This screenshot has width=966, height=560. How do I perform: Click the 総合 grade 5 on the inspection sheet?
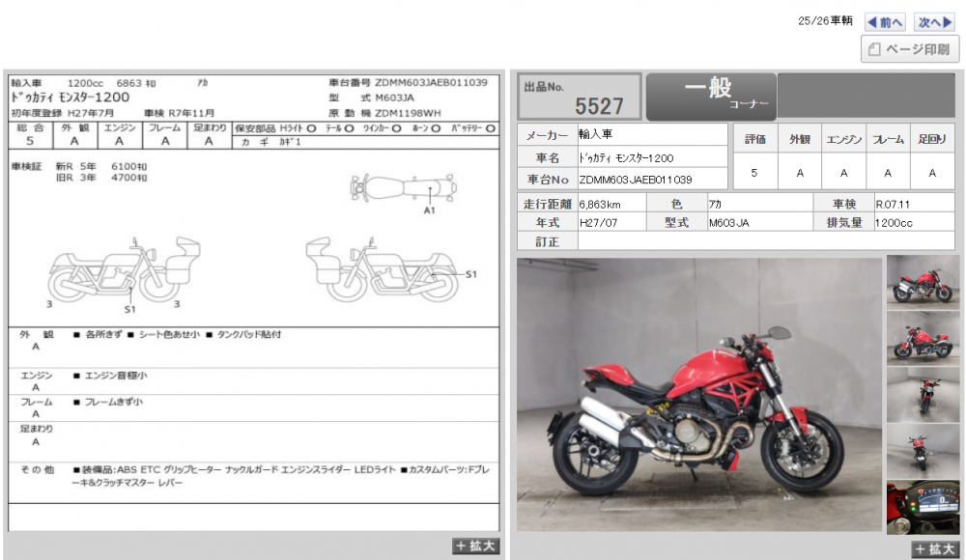tap(30, 141)
